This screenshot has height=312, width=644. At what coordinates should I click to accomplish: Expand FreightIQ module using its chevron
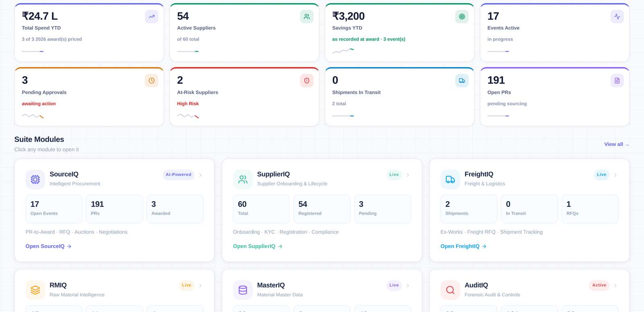coord(615,175)
